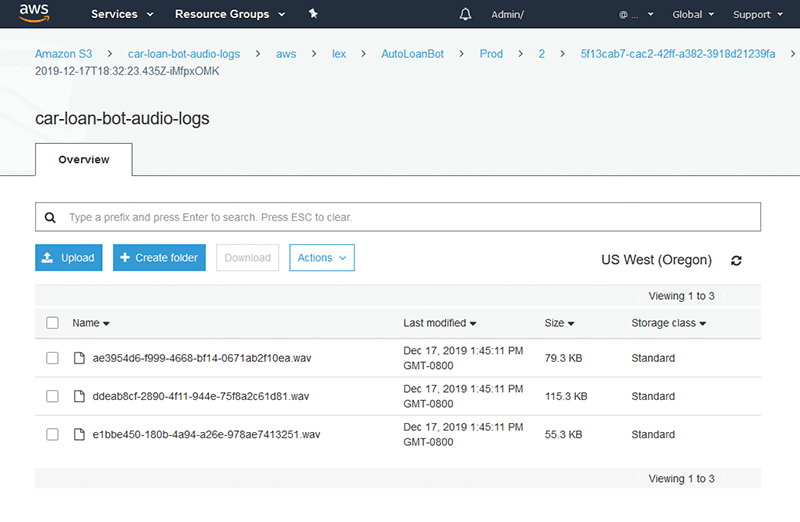Open the Services dropdown menu
Screen dimensions: 800x522
pos(122,14)
